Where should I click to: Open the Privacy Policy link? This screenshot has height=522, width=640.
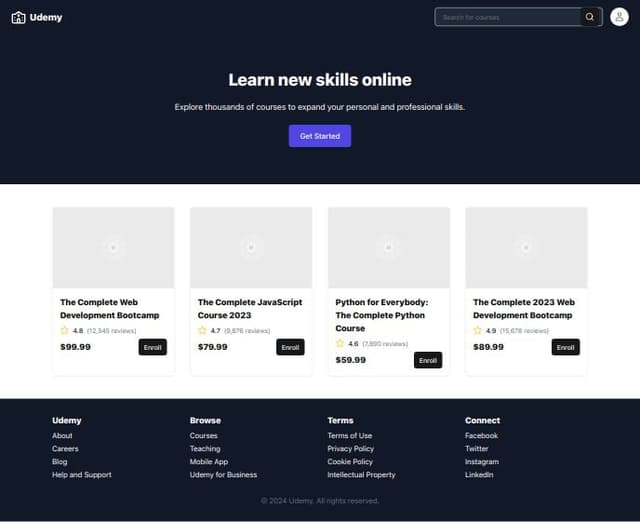click(351, 449)
